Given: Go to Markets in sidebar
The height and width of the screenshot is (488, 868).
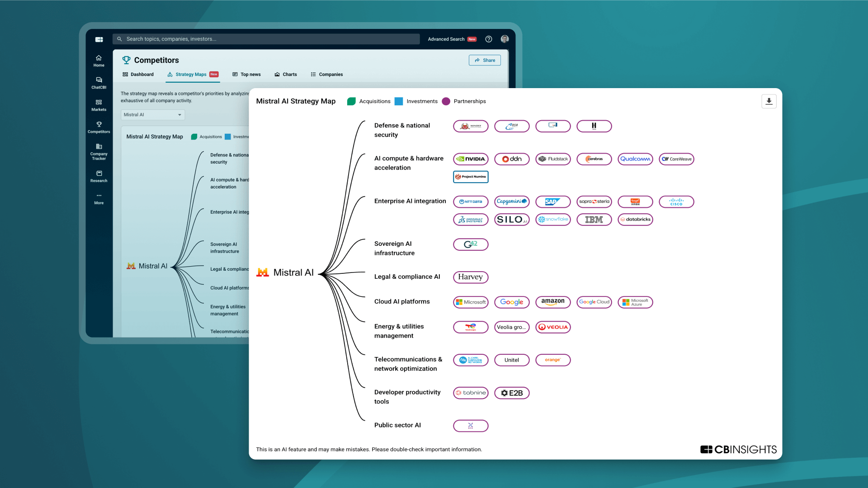Looking at the screenshot, I should [x=99, y=105].
